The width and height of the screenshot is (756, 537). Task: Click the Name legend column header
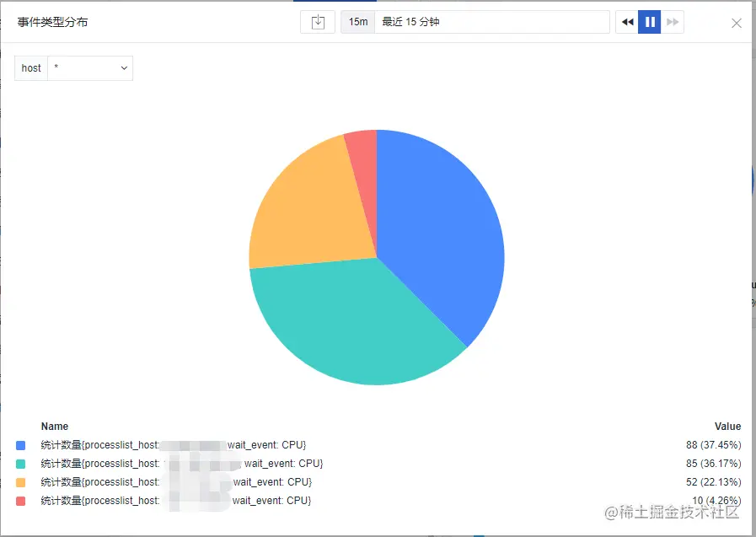point(55,426)
